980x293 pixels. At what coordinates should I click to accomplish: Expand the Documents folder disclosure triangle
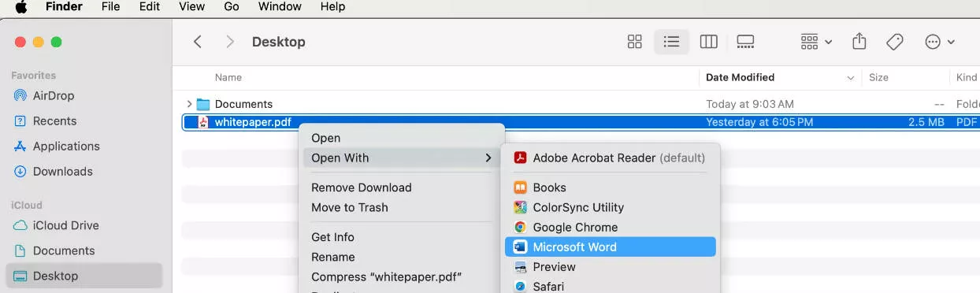coord(189,104)
